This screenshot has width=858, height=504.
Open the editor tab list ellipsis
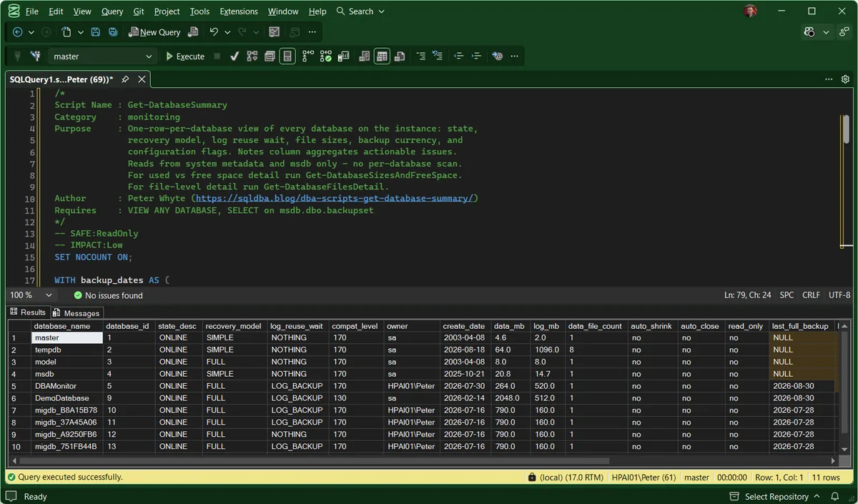click(829, 79)
